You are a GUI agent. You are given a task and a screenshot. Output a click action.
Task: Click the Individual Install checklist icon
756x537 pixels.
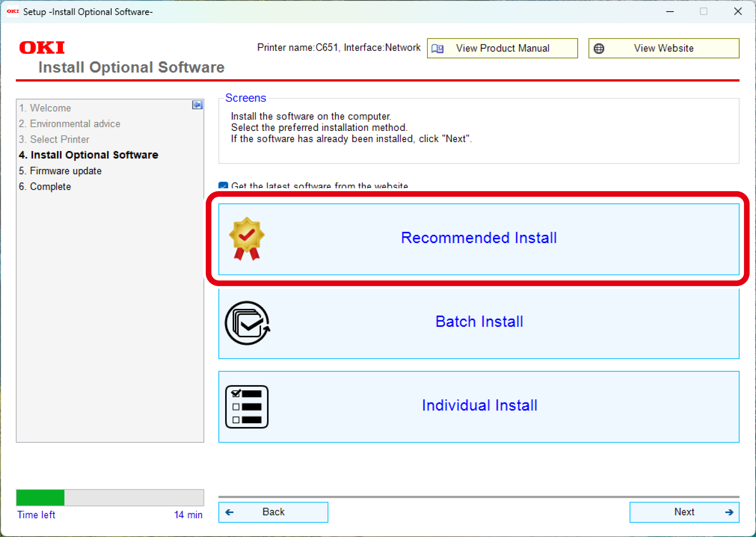point(247,407)
